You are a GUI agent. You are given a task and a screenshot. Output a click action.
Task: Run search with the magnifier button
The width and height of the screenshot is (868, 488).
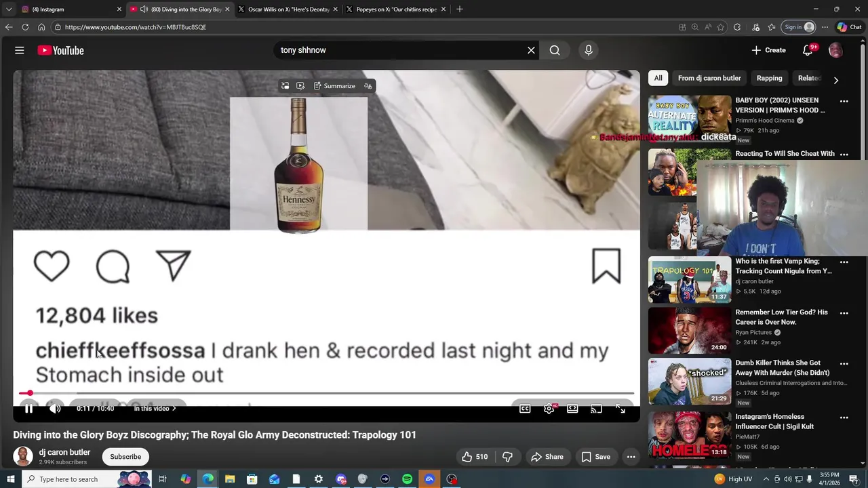click(555, 50)
